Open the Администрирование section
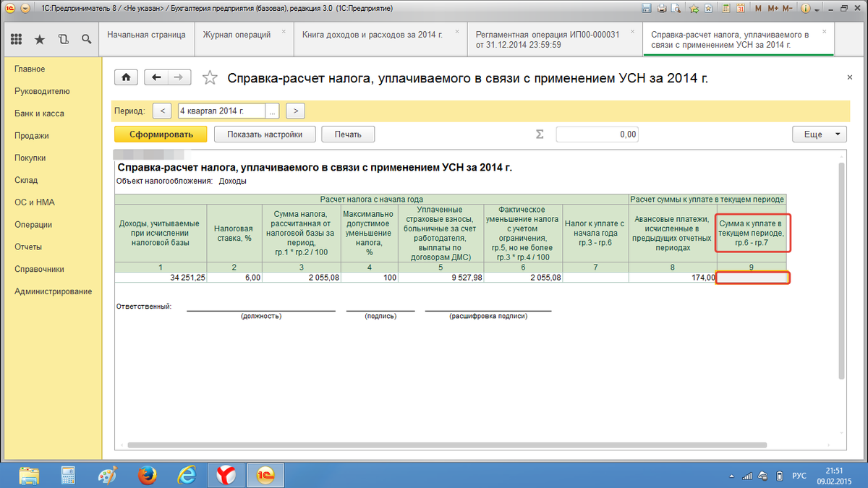The image size is (868, 488). click(54, 292)
